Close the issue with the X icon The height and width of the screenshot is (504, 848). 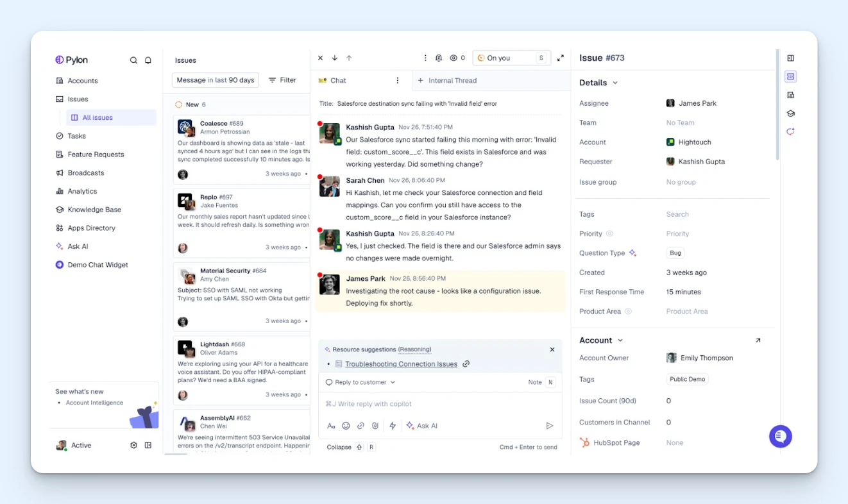pos(321,58)
